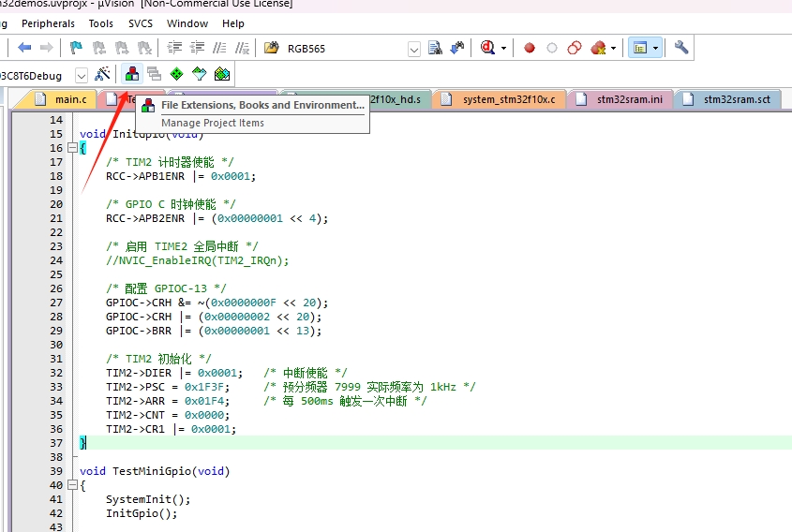The width and height of the screenshot is (792, 532).
Task: Unindent the selected lines
Action: click(x=197, y=48)
